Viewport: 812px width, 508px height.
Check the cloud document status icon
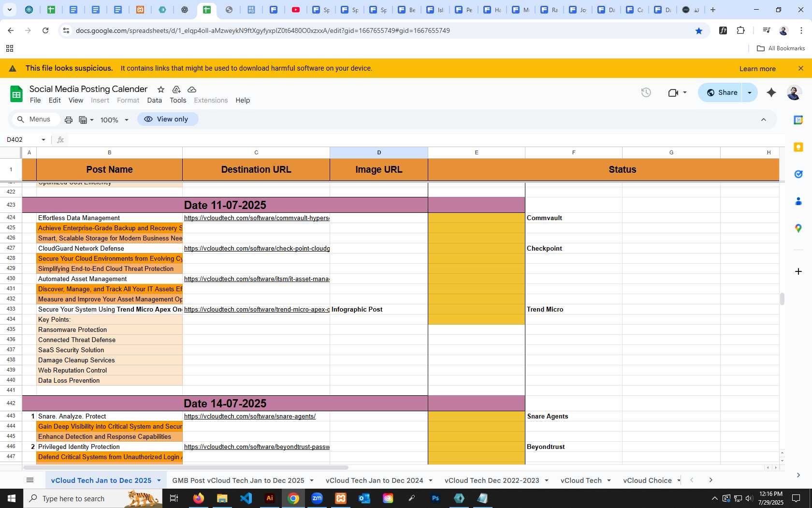(x=192, y=90)
